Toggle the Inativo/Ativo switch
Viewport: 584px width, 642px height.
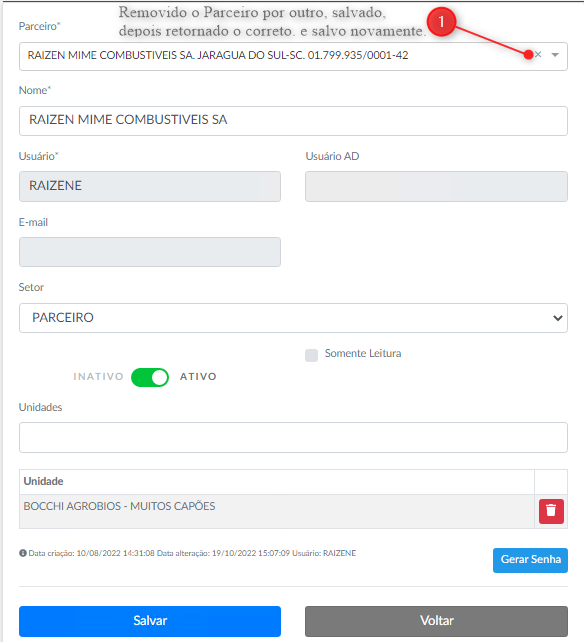click(150, 377)
